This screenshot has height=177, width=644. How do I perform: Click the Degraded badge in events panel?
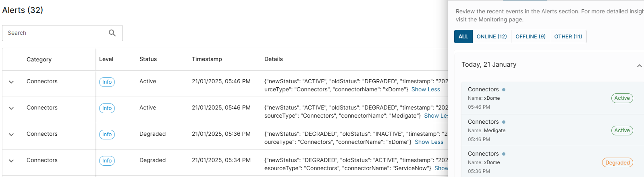pos(617,163)
